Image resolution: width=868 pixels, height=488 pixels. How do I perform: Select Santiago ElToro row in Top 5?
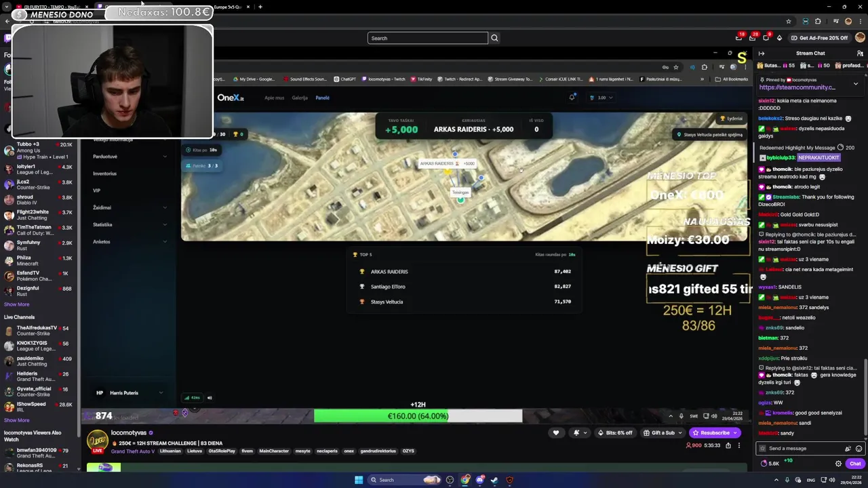(465, 287)
